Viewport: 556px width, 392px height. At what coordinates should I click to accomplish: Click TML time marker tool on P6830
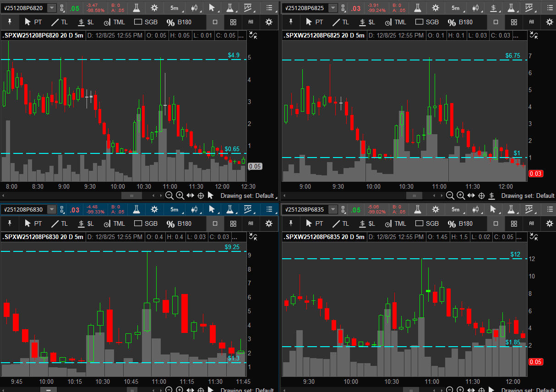(114, 223)
